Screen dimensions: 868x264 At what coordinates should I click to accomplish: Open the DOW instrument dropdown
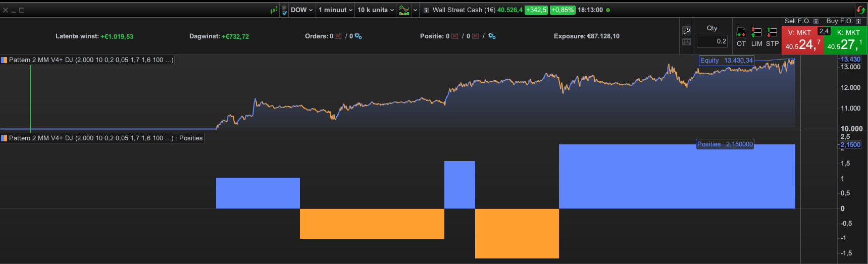pos(301,10)
